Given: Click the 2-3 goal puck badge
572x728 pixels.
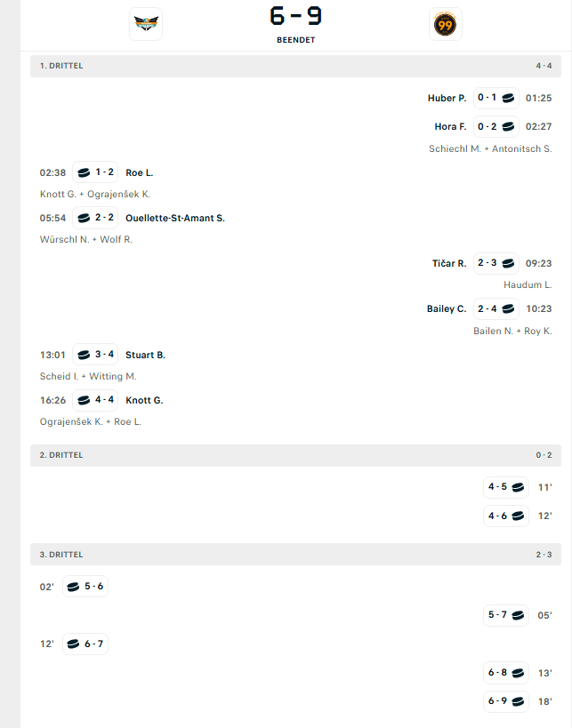Looking at the screenshot, I should point(497,263).
